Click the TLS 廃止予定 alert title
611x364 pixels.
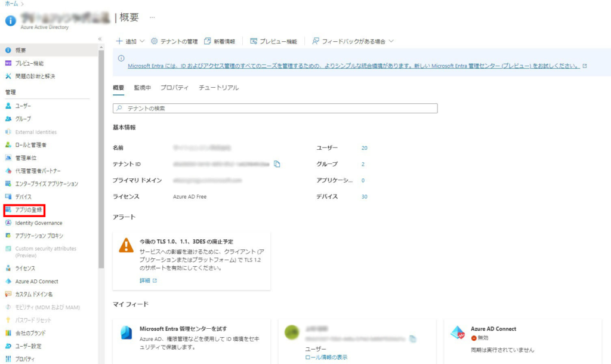(186, 242)
